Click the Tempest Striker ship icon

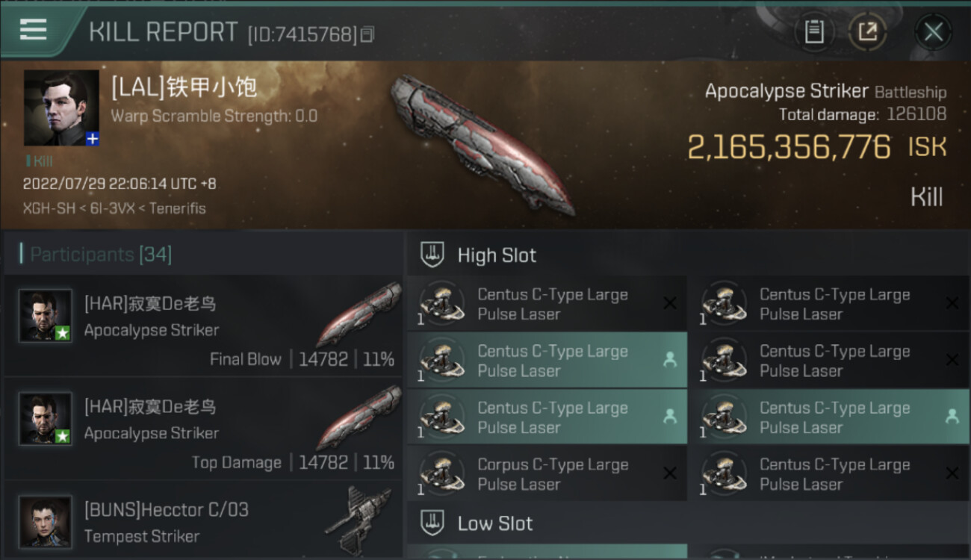359,519
